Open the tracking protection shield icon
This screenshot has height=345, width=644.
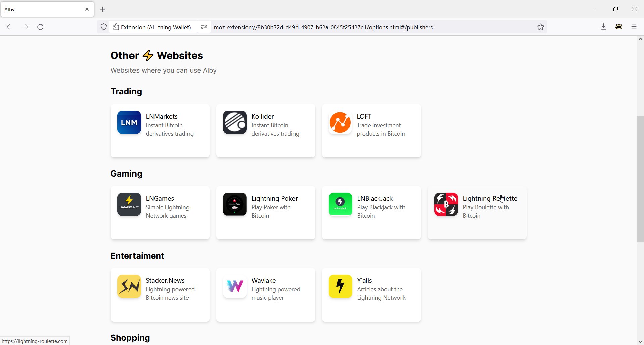pyautogui.click(x=104, y=27)
